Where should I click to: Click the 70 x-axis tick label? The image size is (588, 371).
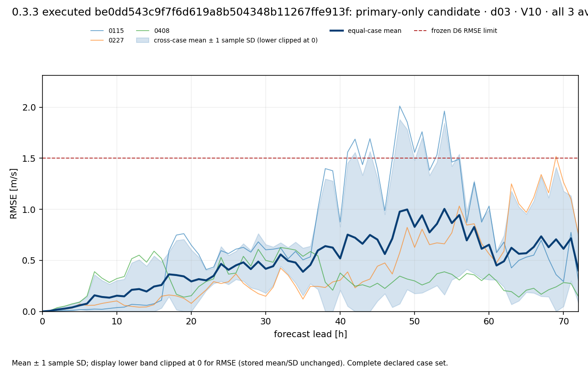tap(563, 321)
